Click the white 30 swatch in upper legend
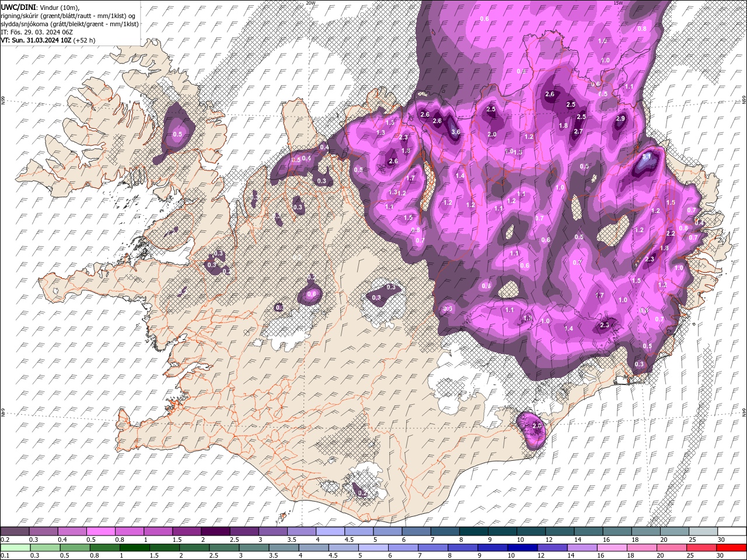Viewport: 747px width, 560px height. [x=732, y=531]
